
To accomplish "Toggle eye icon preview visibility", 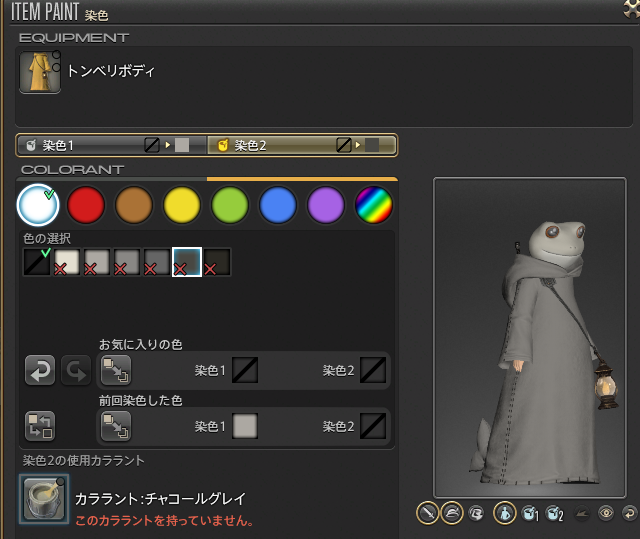I will pyautogui.click(x=605, y=513).
